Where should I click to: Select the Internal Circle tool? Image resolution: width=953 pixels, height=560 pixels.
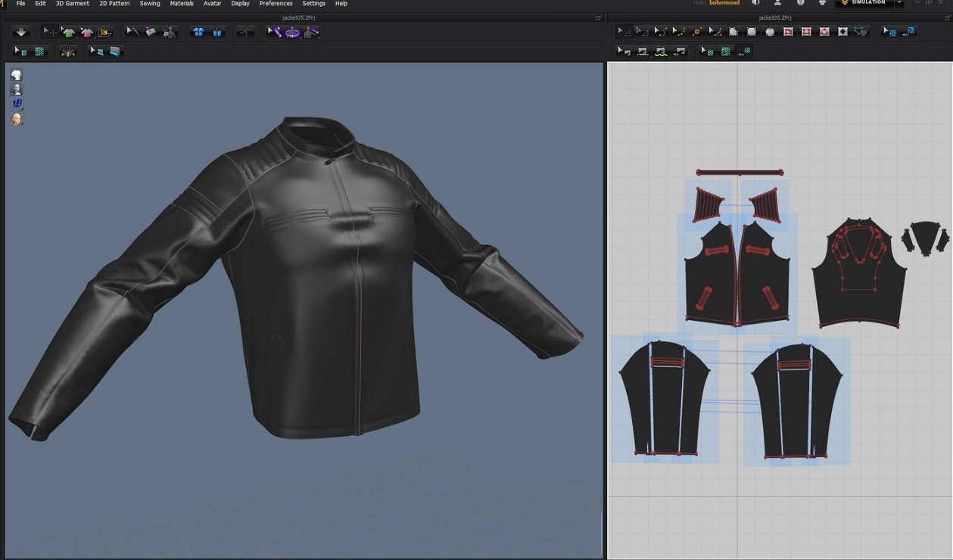point(824,32)
